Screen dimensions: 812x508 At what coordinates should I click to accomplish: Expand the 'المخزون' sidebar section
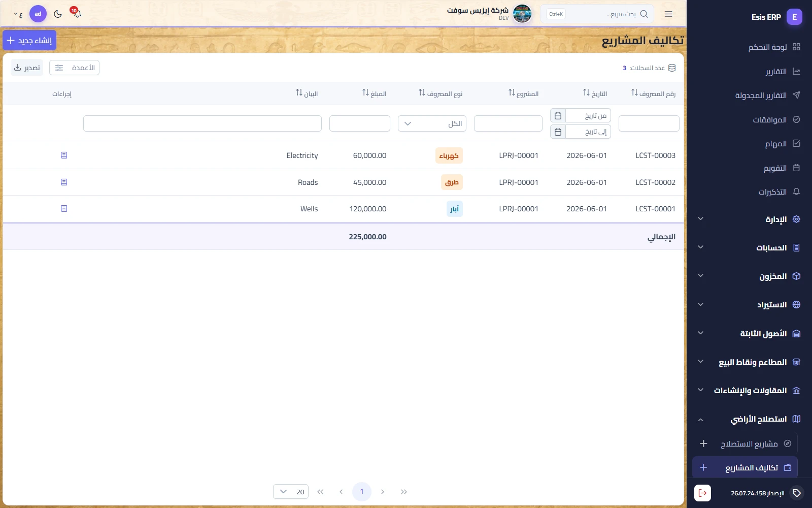coord(749,276)
